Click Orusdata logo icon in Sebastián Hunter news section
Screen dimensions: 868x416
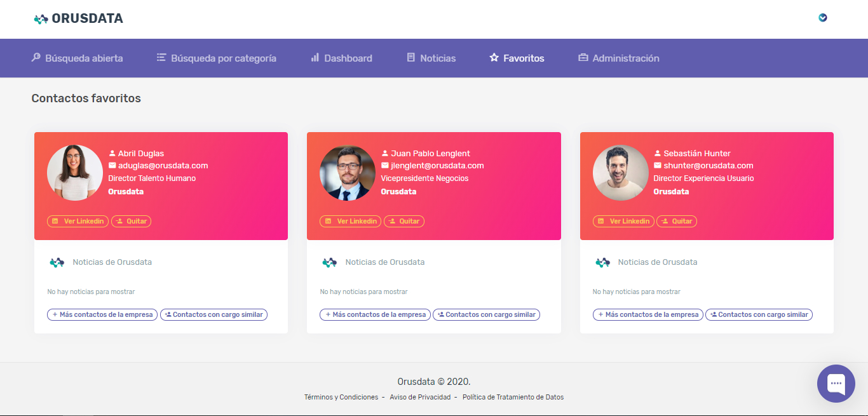tap(602, 262)
